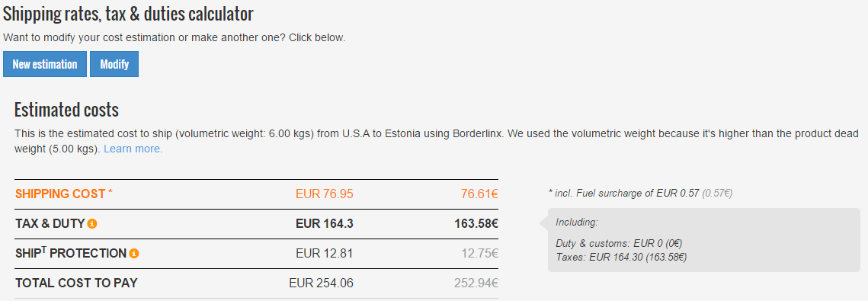The width and height of the screenshot is (868, 301).
Task: Click the 252.94€ converted total value
Action: [x=476, y=283]
